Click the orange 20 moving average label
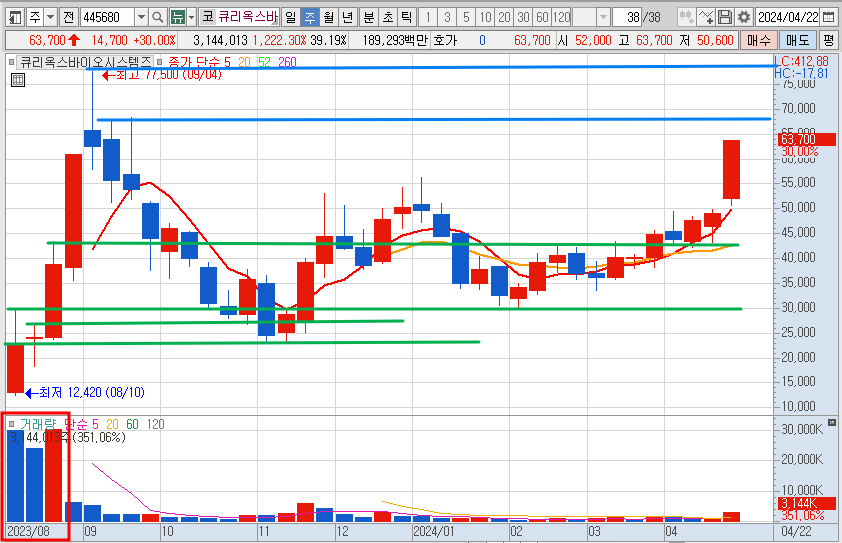Viewport: 842px width, 543px height. coord(244,62)
